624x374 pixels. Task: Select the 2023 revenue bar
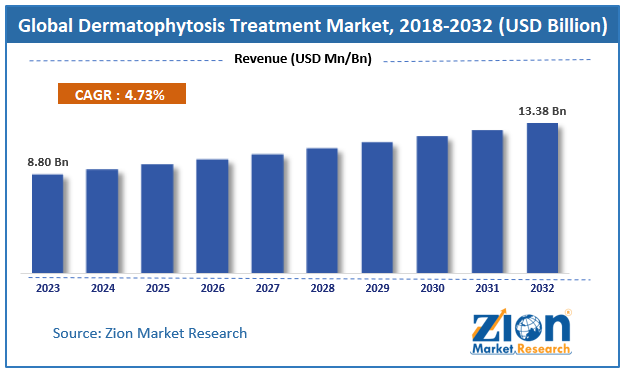pyautogui.click(x=47, y=224)
